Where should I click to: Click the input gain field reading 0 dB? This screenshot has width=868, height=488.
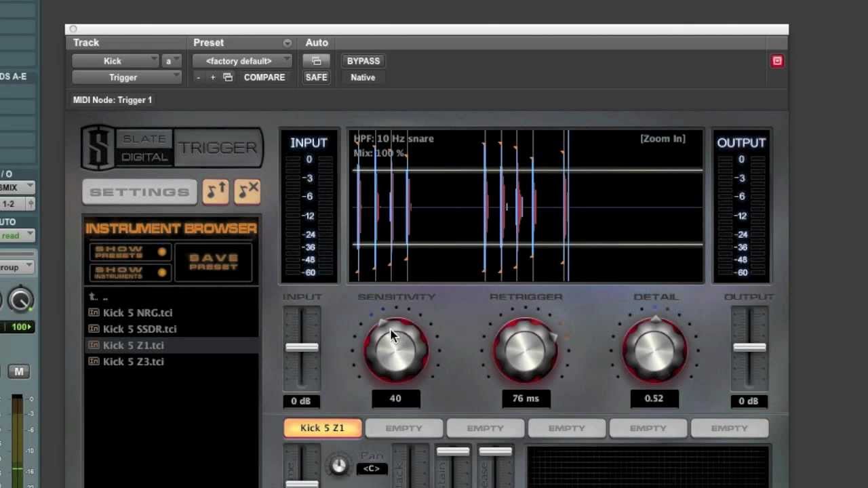tap(301, 401)
